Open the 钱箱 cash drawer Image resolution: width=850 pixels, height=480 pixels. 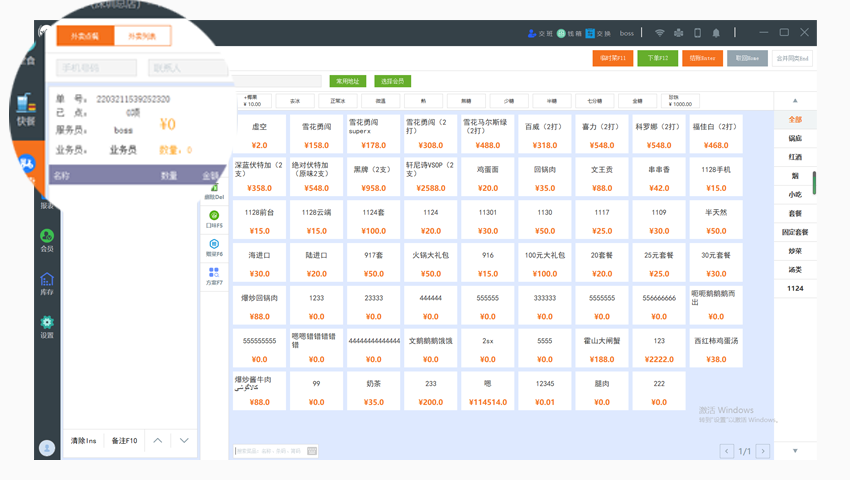point(569,33)
